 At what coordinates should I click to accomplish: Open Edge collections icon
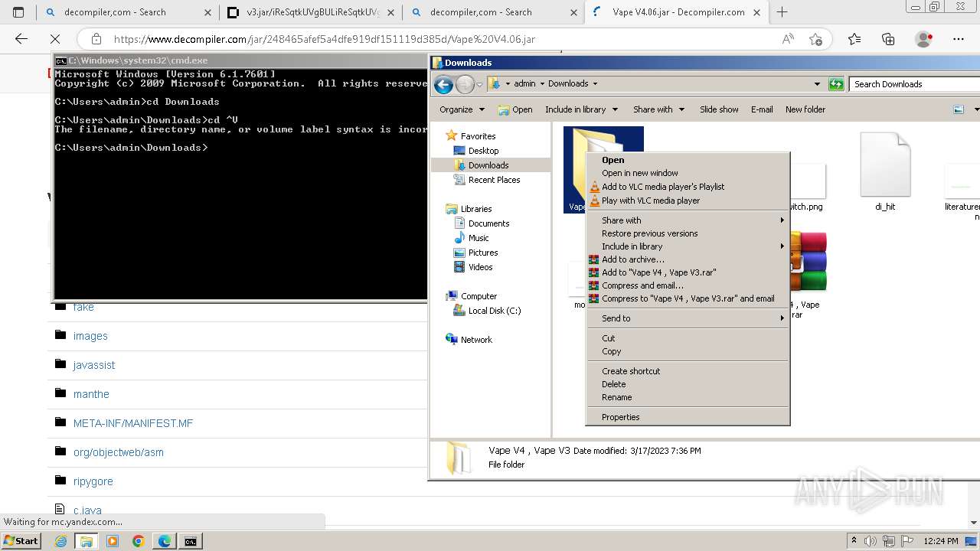click(888, 39)
